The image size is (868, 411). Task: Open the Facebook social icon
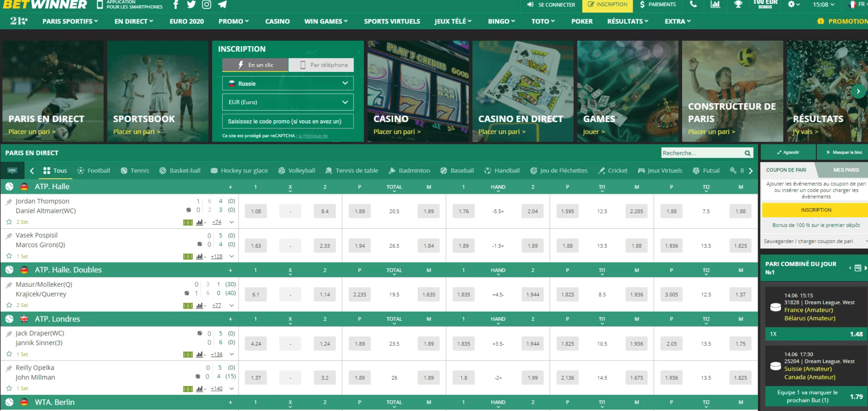[176, 5]
